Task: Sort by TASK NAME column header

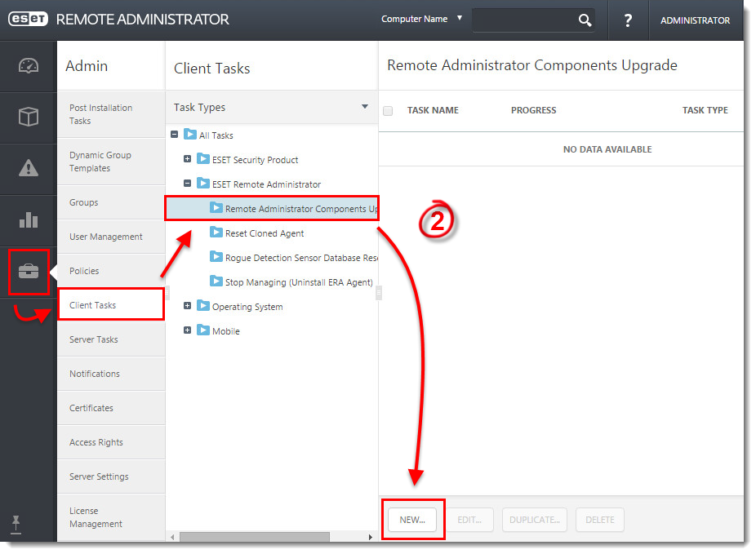Action: coord(433,110)
